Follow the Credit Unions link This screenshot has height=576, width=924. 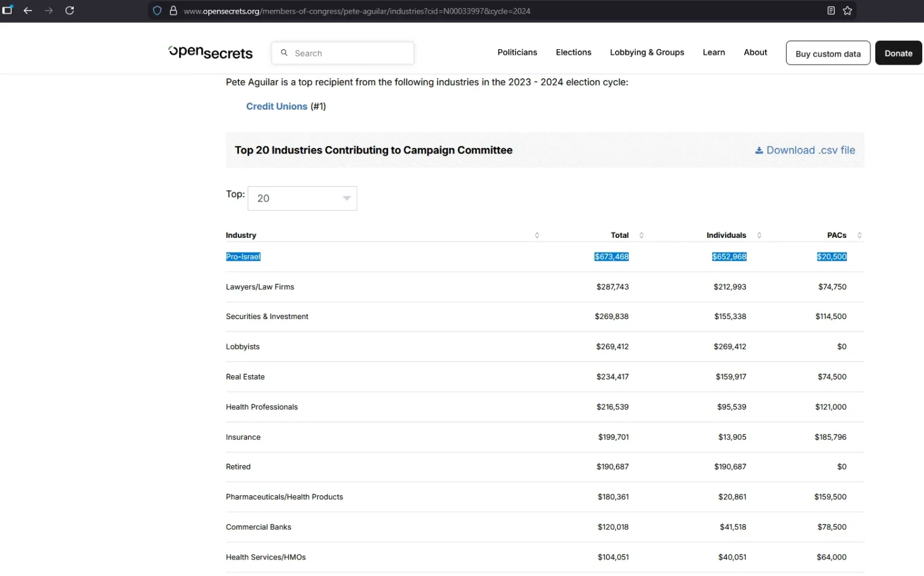(277, 107)
